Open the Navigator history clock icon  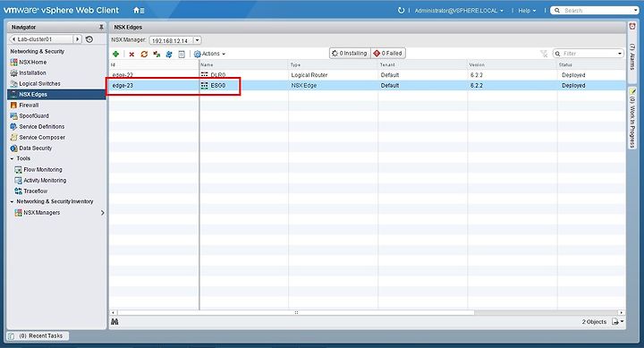point(89,39)
